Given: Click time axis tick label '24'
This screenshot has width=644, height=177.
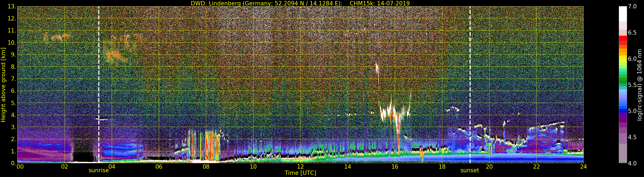Looking at the screenshot, I should [x=583, y=167].
